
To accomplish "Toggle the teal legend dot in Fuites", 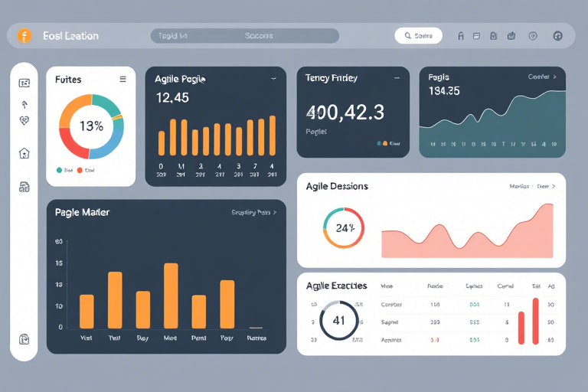I will 59,170.
